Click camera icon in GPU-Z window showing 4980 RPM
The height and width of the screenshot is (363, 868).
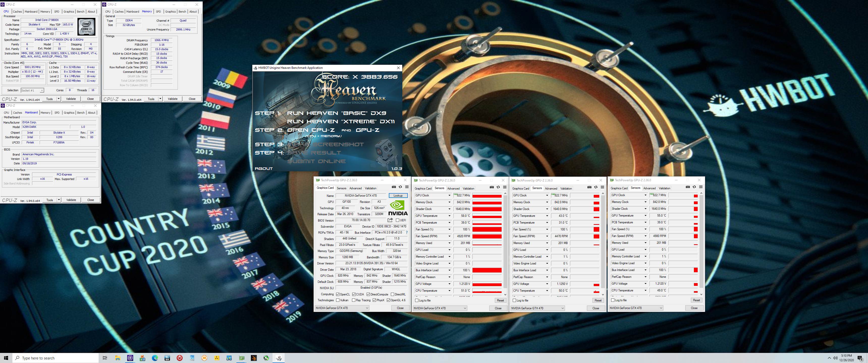point(688,187)
